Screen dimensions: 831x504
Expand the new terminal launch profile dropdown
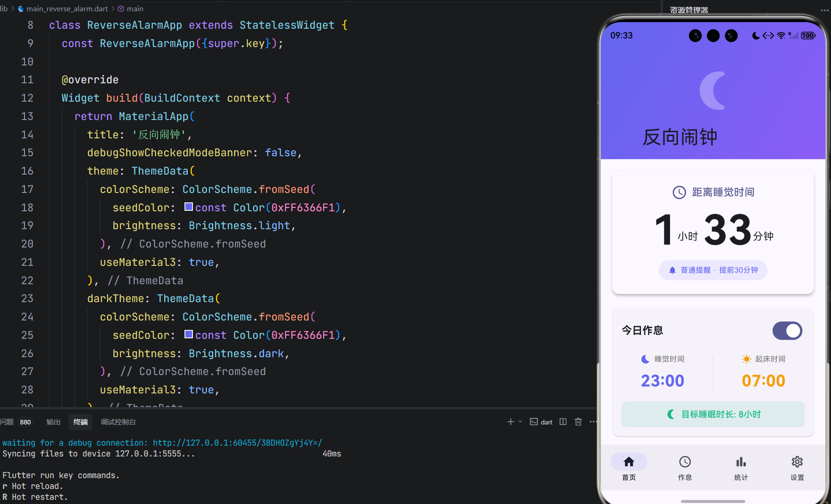pos(520,422)
